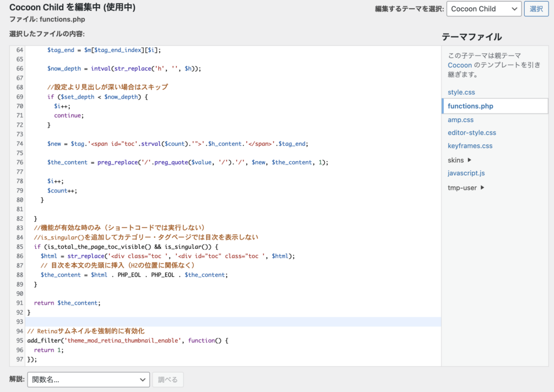Open the 編集するテーマを選択 dropdown
This screenshot has width=554, height=392.
click(x=483, y=9)
